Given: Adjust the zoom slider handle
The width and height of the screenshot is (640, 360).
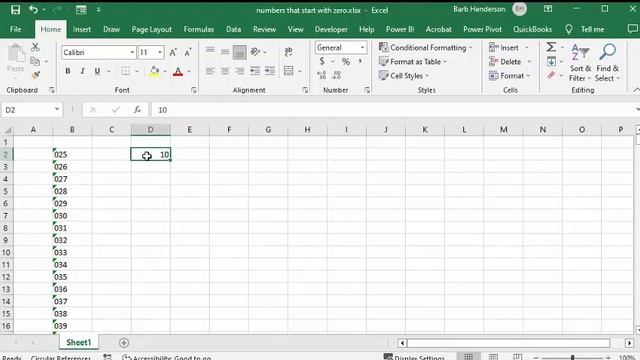Looking at the screenshot, I should (x=573, y=358).
